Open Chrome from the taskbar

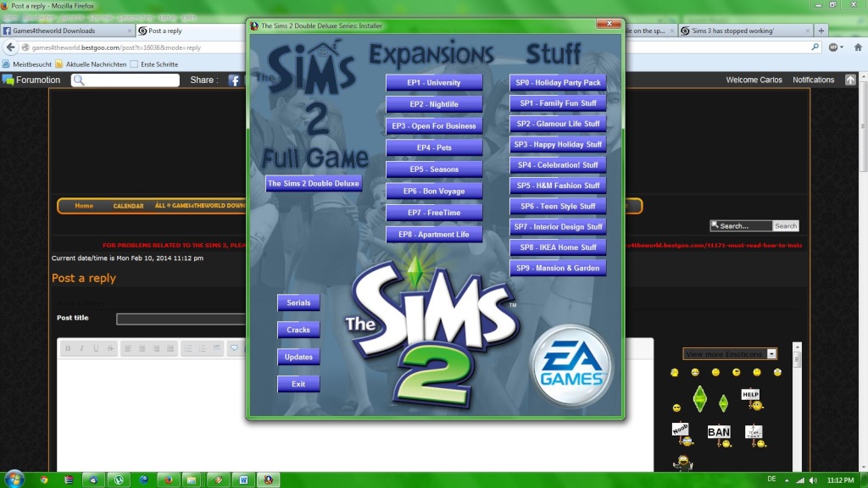tap(43, 480)
